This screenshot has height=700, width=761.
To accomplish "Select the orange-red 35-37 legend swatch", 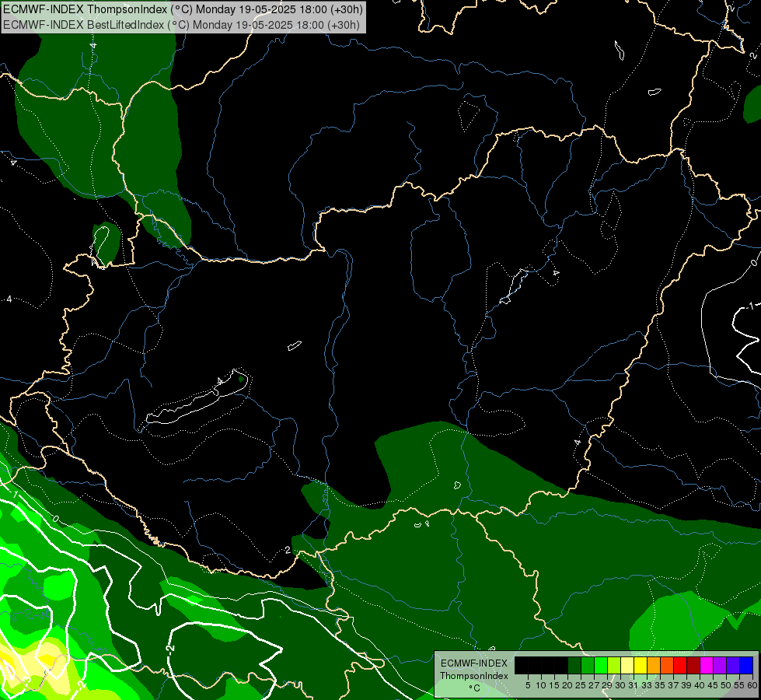I will (667, 665).
